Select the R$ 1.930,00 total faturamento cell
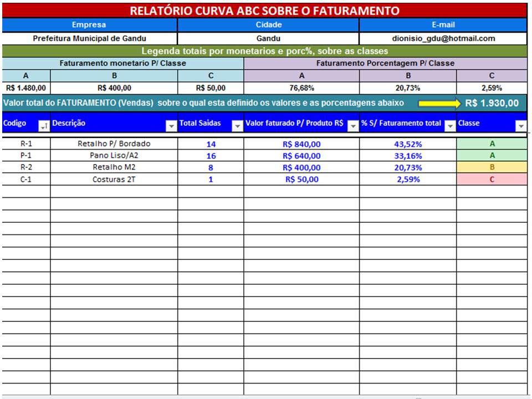Screen dimensions: 532x399 492,103
